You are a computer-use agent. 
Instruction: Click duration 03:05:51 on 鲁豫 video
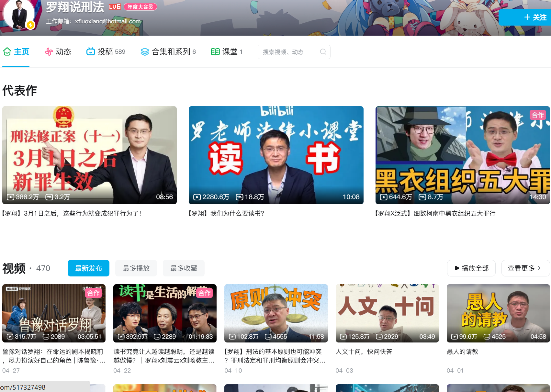coord(89,337)
